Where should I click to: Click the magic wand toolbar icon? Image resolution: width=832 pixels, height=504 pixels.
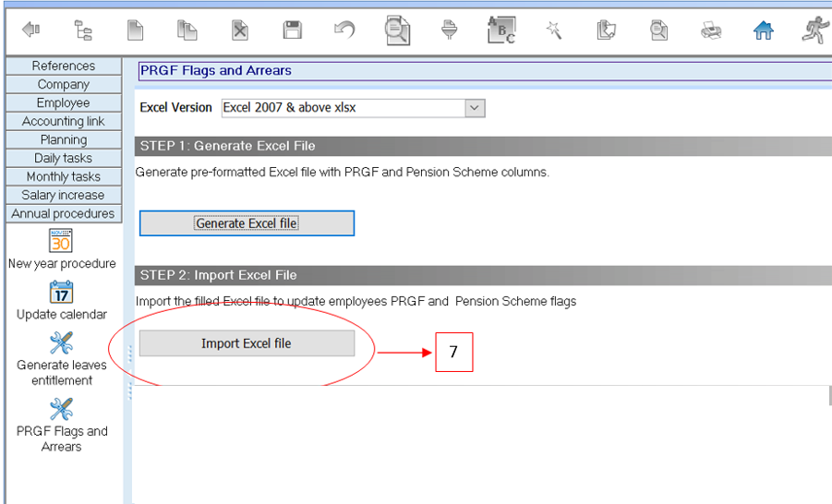coord(554,30)
